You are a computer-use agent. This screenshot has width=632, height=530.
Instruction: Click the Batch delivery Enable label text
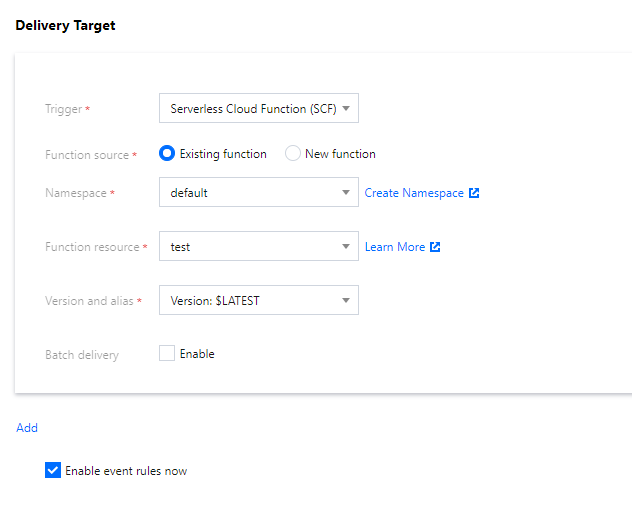197,354
